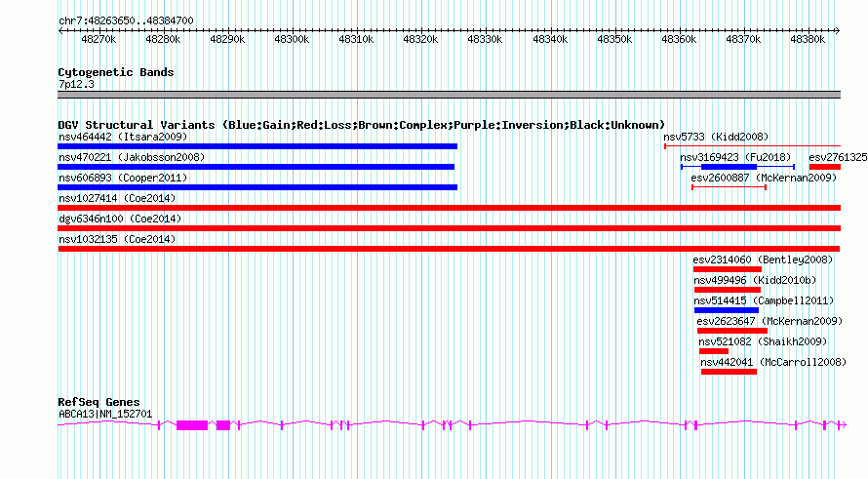Click the 48280k ruler tick label

(163, 39)
